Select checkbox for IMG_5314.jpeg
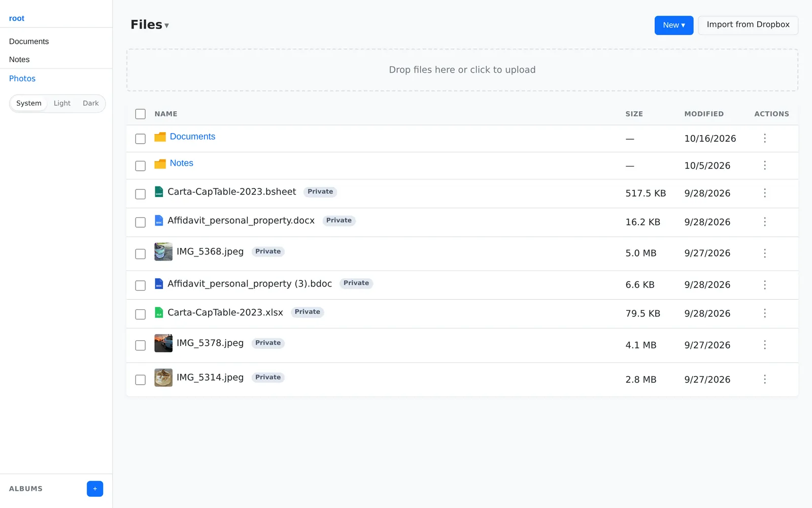Image resolution: width=812 pixels, height=508 pixels. pyautogui.click(x=141, y=380)
